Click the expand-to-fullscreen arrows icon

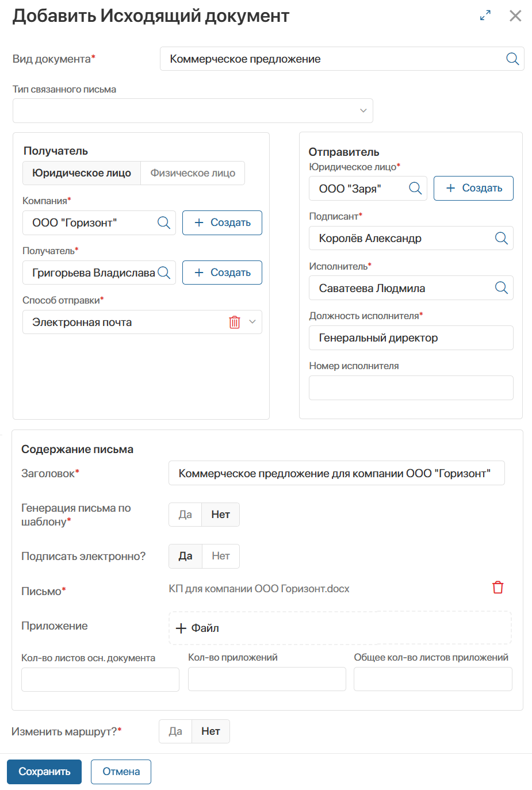pos(485,16)
